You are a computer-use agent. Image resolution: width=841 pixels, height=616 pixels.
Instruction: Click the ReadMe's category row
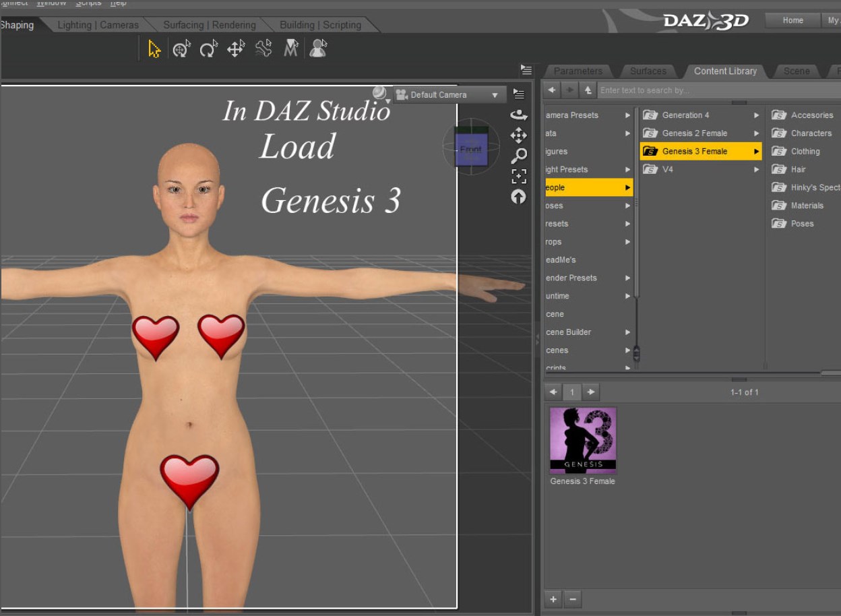tap(588, 259)
